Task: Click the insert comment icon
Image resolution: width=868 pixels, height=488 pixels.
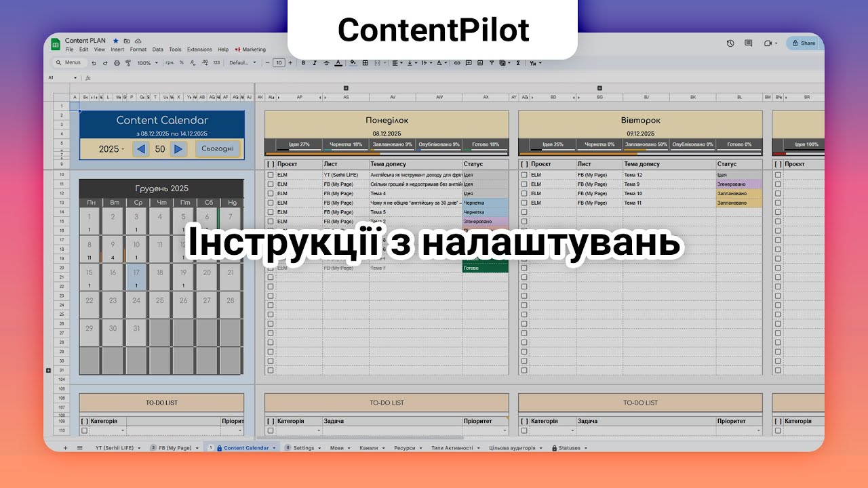Action: click(x=468, y=62)
